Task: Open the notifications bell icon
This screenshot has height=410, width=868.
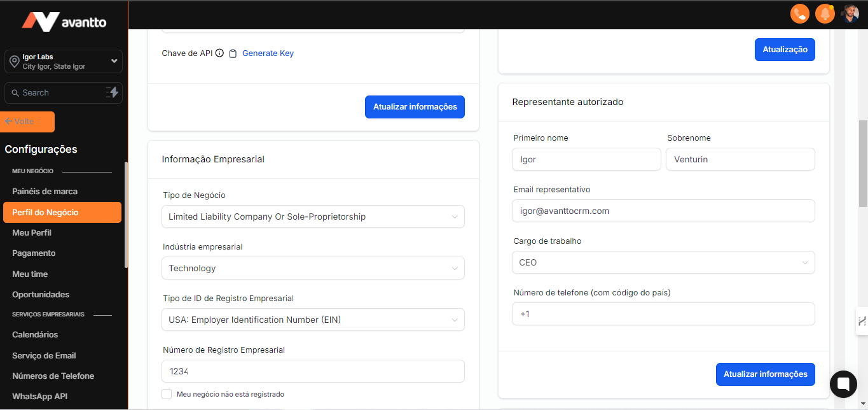Action: (825, 13)
